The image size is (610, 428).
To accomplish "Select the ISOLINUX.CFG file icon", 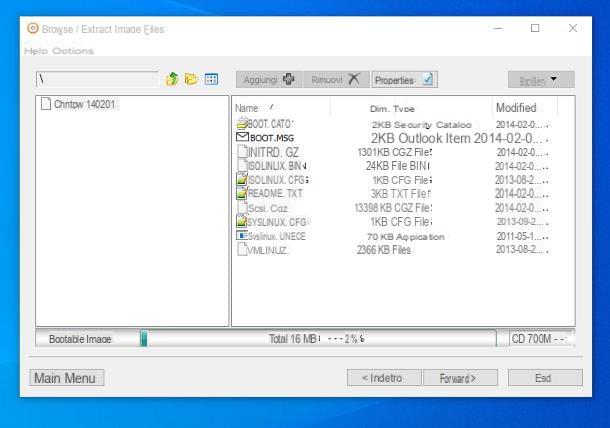I will click(x=242, y=179).
